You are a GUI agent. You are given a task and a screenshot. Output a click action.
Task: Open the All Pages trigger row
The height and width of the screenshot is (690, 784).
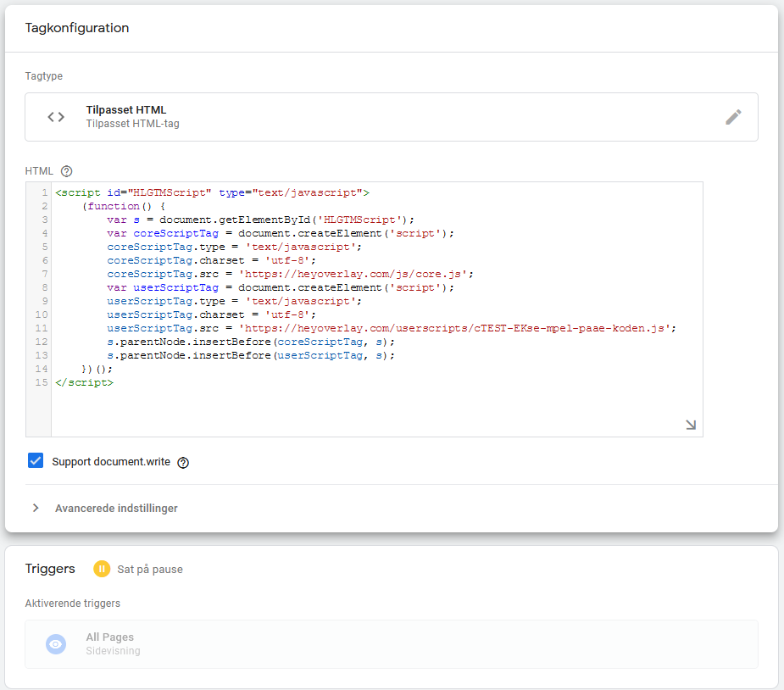click(392, 644)
